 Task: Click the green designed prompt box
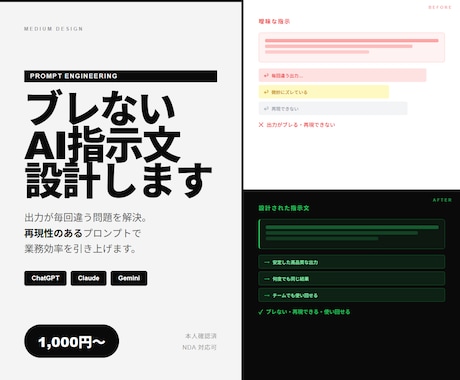(x=352, y=234)
